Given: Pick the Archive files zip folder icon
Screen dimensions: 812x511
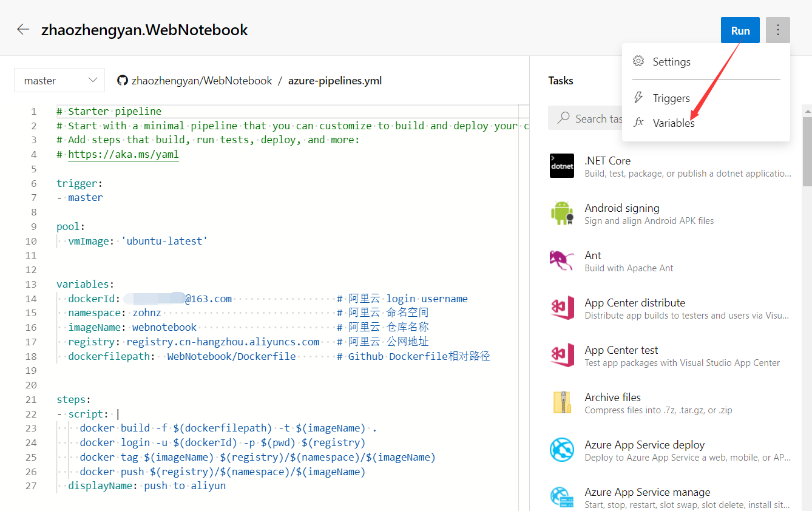Looking at the screenshot, I should [561, 402].
